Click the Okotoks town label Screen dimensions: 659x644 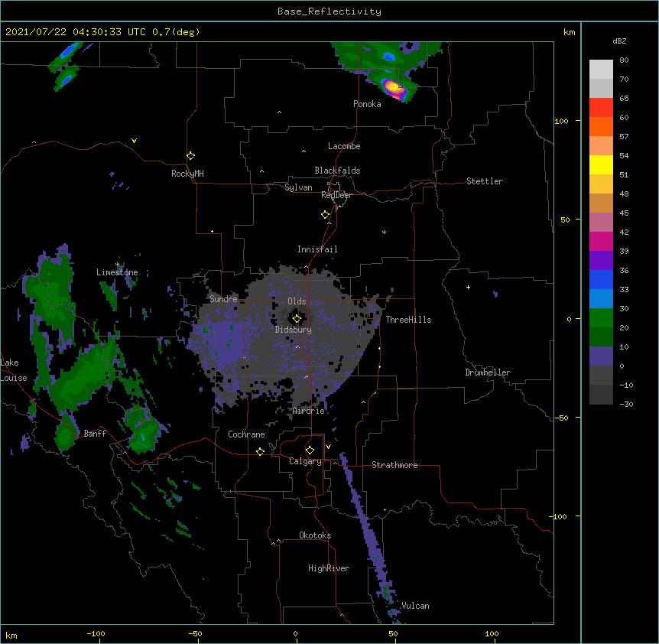click(315, 535)
